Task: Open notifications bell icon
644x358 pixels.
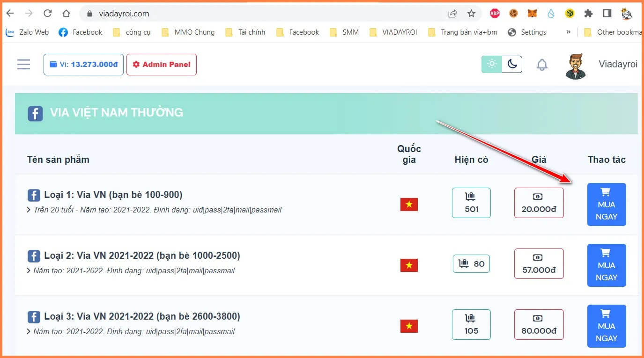Action: (542, 65)
